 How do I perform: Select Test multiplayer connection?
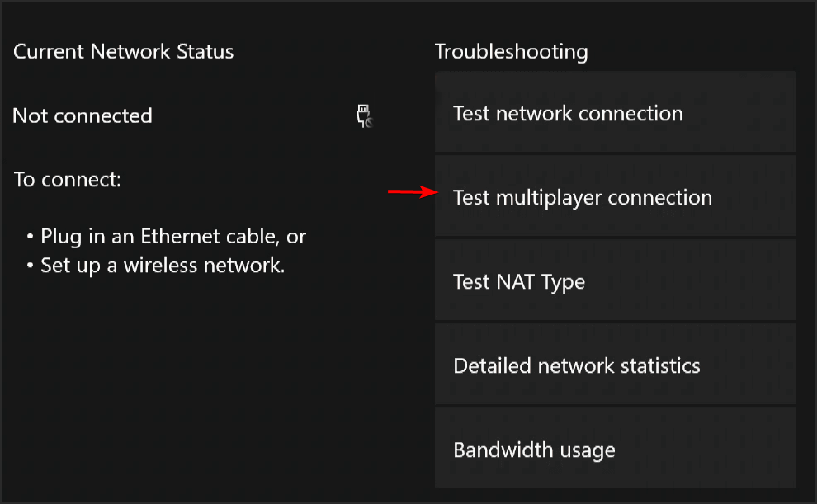[616, 195]
